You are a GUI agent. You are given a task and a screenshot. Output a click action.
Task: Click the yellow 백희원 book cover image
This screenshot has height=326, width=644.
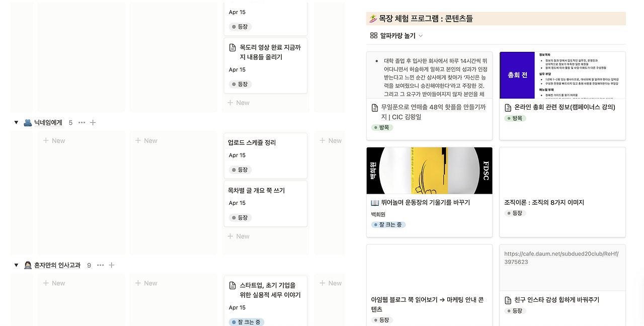[429, 170]
